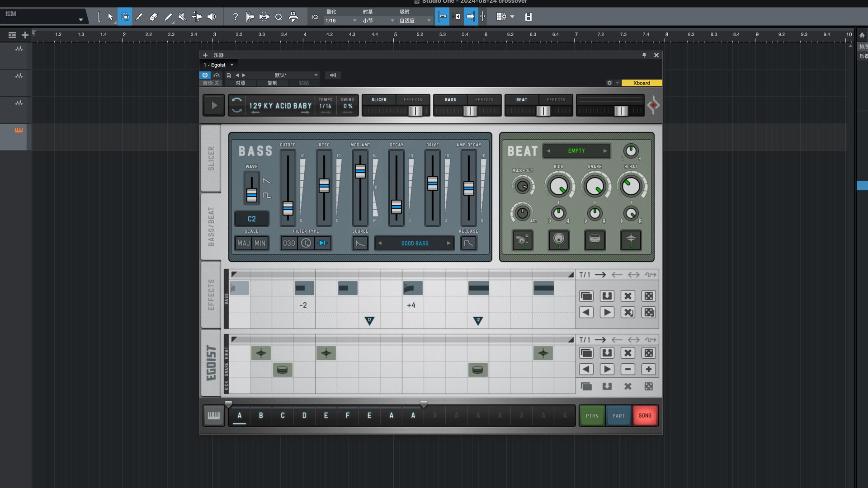Click the PTRN mode button
The width and height of the screenshot is (868, 488).
tap(592, 416)
